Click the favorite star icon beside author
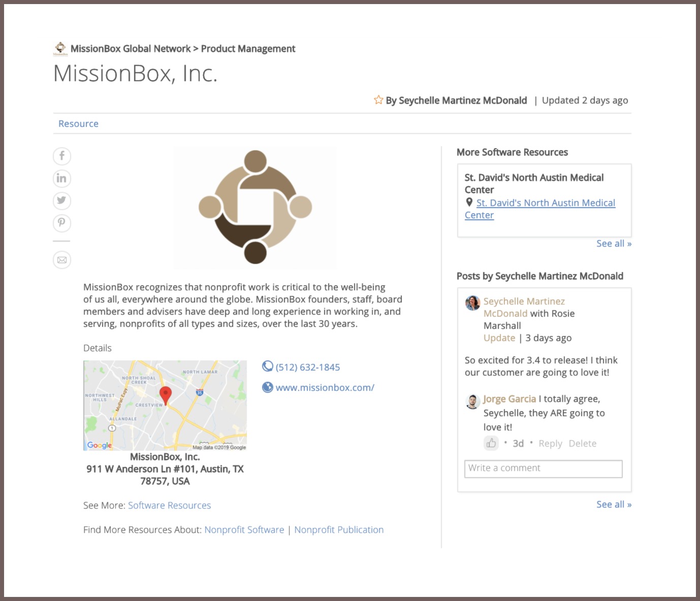 click(x=378, y=100)
